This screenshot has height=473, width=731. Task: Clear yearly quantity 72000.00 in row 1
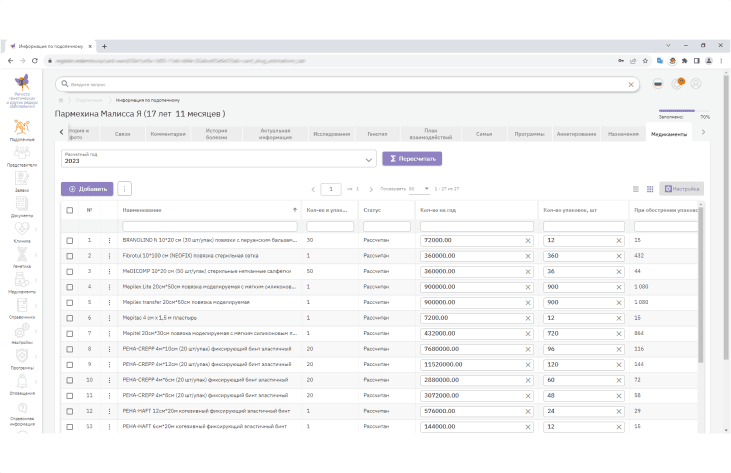click(528, 241)
